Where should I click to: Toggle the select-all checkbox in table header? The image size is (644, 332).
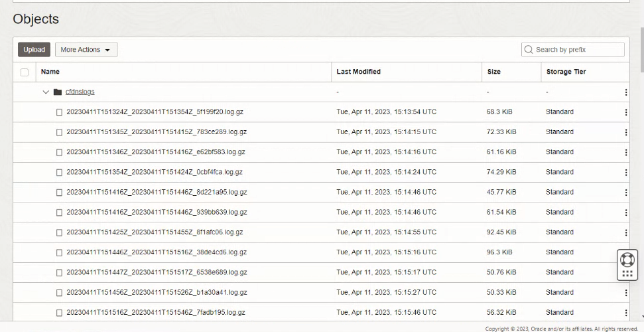tap(25, 72)
